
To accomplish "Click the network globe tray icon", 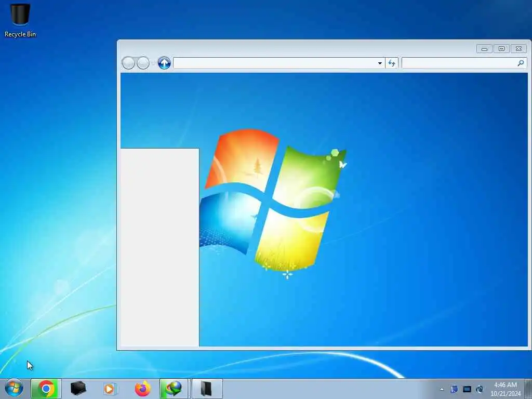I will click(x=480, y=389).
